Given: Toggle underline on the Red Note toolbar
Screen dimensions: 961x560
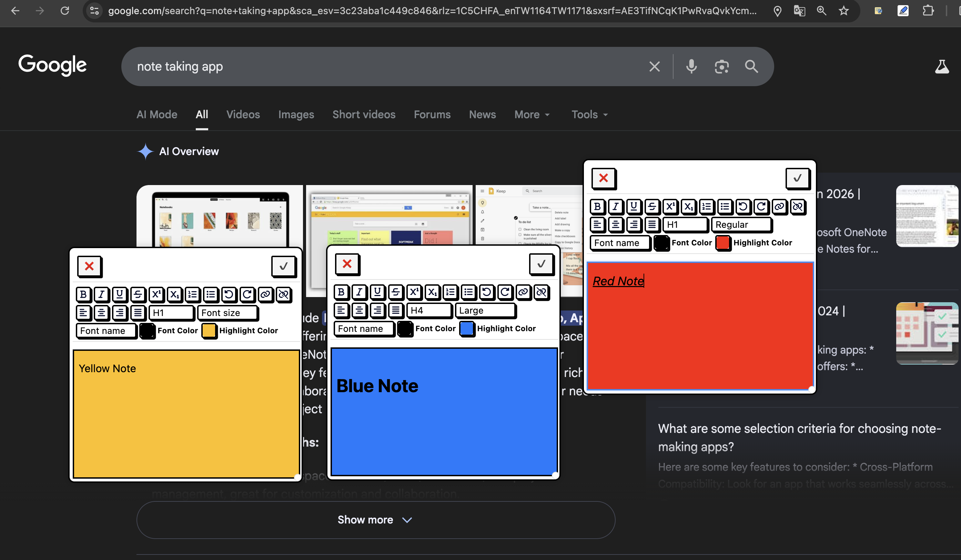Looking at the screenshot, I should point(634,207).
